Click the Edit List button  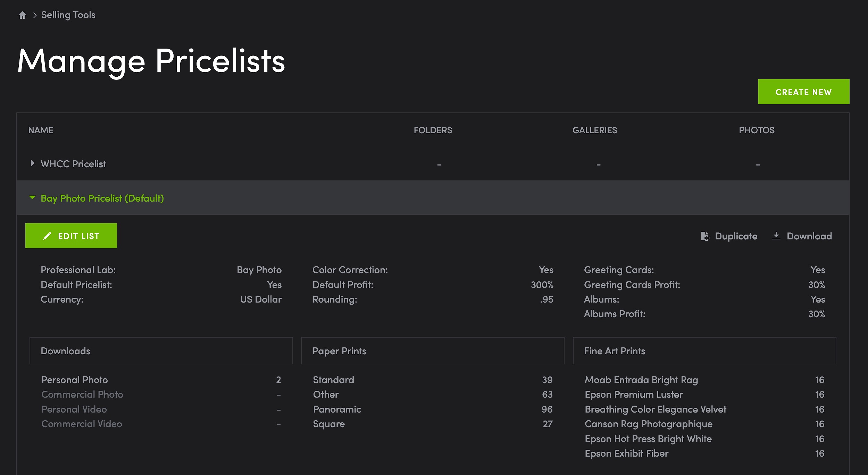(x=71, y=236)
